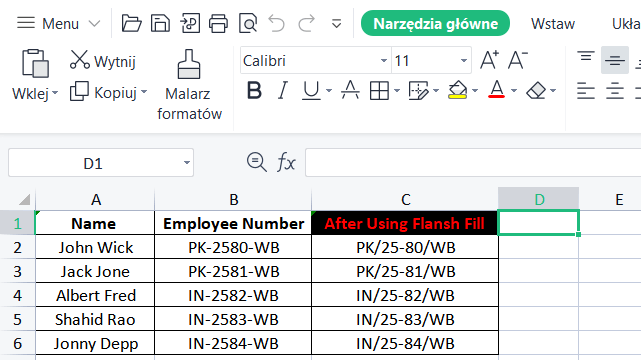Click the Select All corner triangle
Image resolution: width=641 pixels, height=360 pixels.
(x=25, y=199)
